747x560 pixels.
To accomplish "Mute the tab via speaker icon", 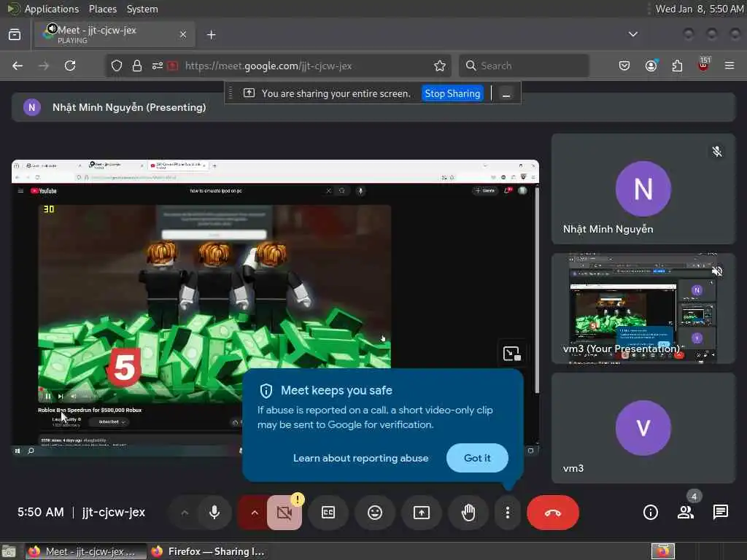I will coord(52,28).
